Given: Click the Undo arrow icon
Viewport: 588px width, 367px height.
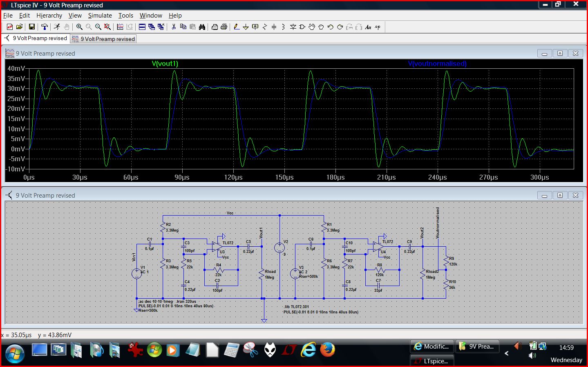Looking at the screenshot, I should [x=331, y=27].
